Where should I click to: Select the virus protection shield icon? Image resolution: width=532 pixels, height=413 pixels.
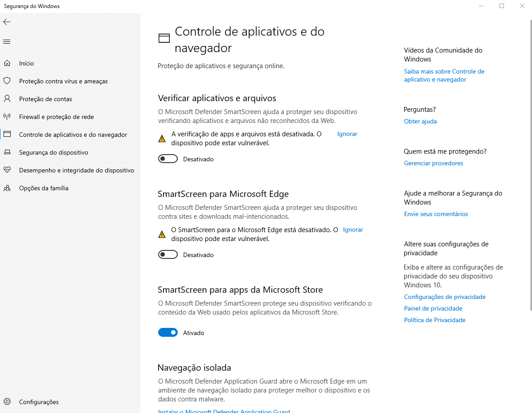click(7, 81)
